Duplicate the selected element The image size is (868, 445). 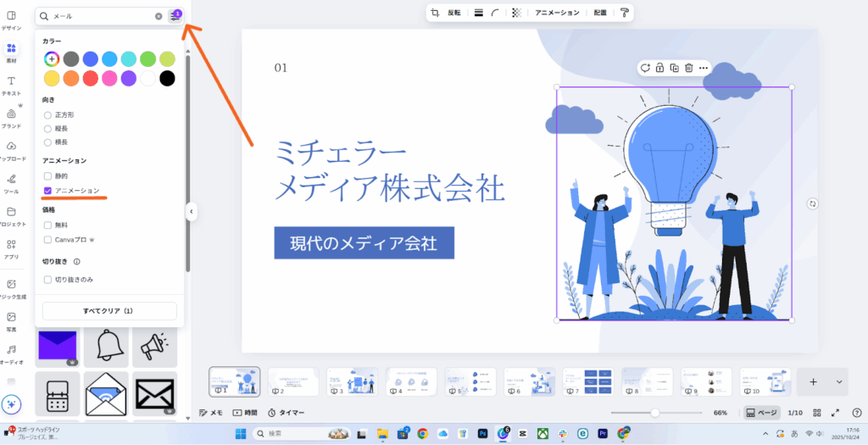[674, 68]
